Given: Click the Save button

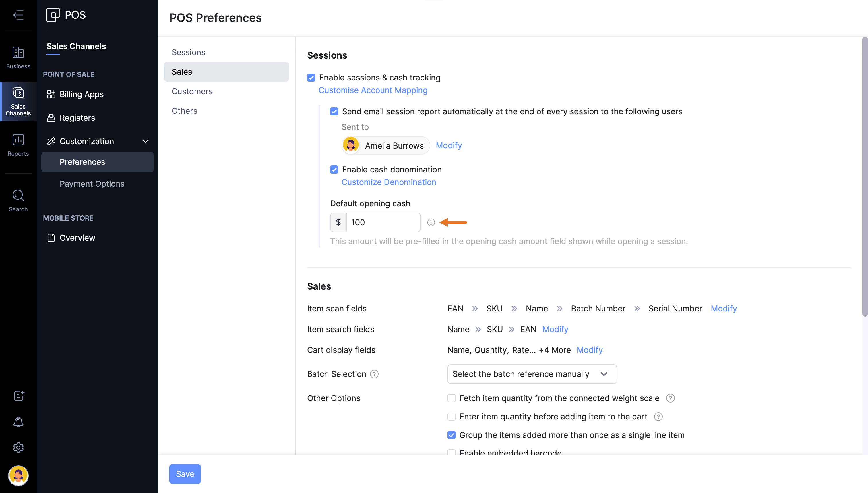Looking at the screenshot, I should [185, 474].
